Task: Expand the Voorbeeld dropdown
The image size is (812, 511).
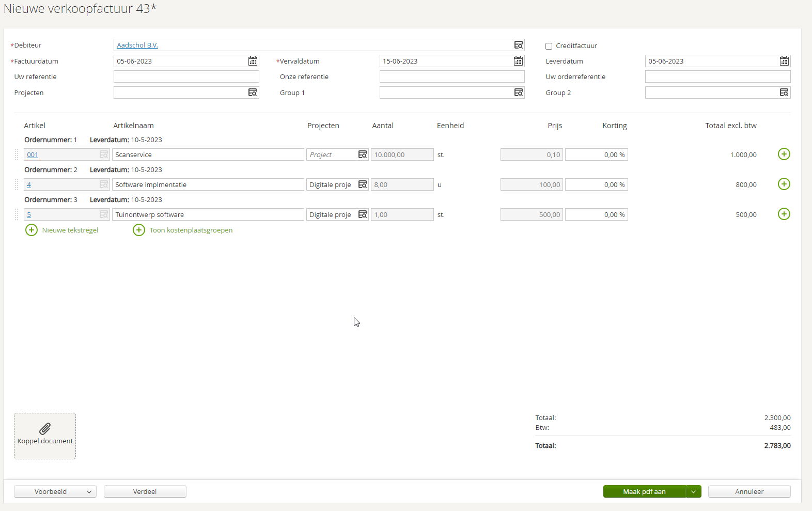Action: pos(89,492)
